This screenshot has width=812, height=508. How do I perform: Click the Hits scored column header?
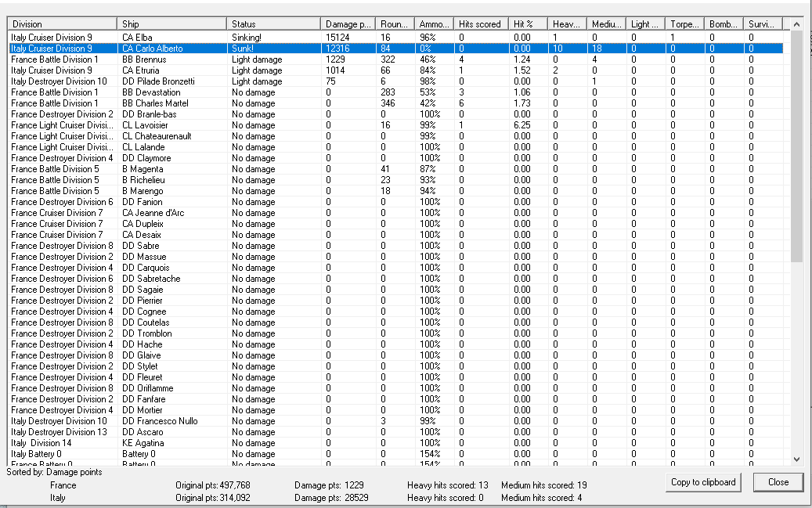479,24
